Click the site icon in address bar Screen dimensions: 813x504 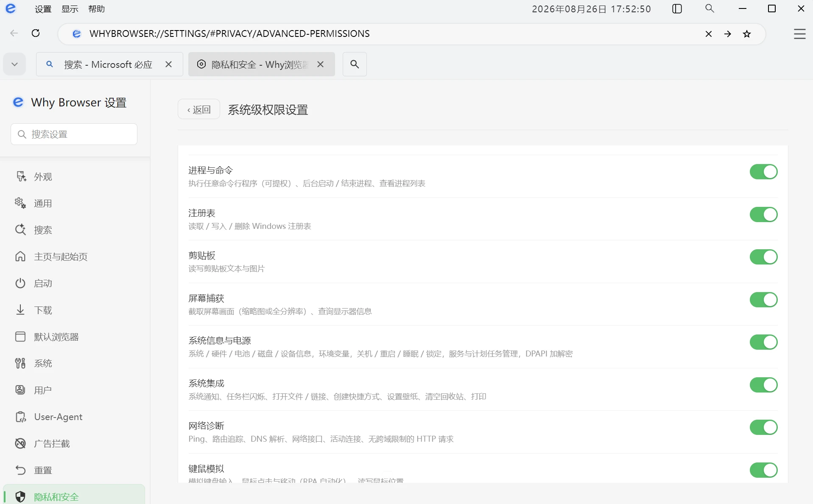(77, 34)
